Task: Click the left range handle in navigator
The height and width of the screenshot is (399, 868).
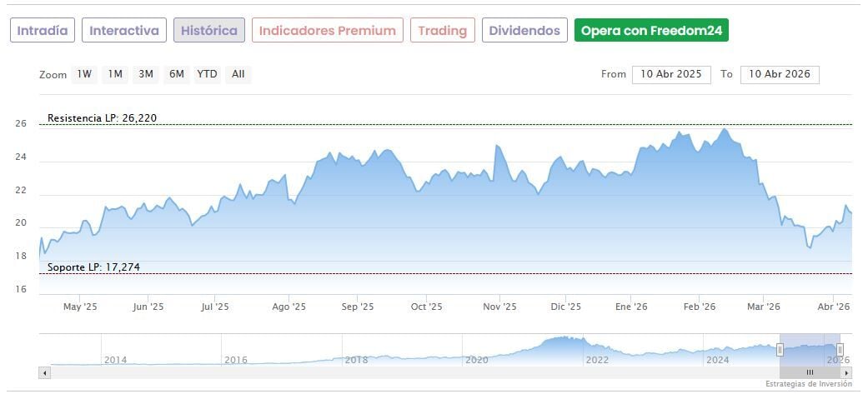Action: tap(780, 349)
